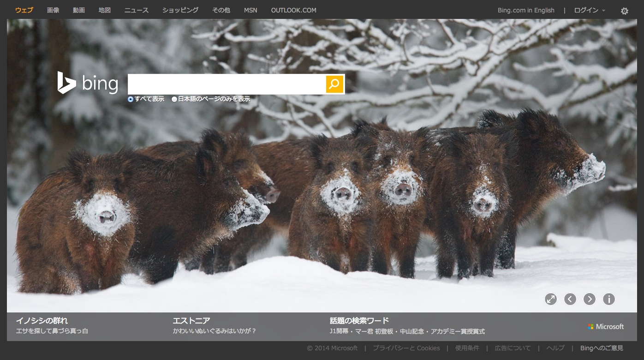Select 日本語のページのみを表示 radio option
This screenshot has width=644, height=360.
pyautogui.click(x=174, y=99)
